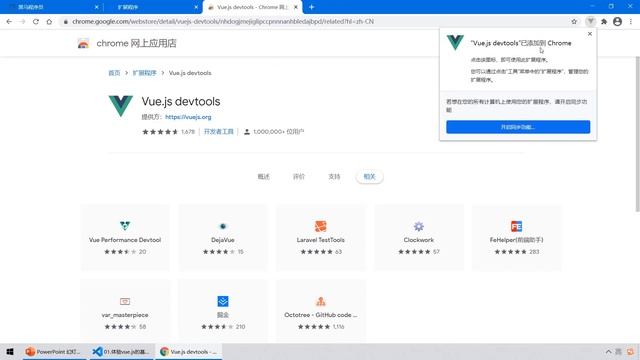Open the Clockwork extension card

[419, 238]
